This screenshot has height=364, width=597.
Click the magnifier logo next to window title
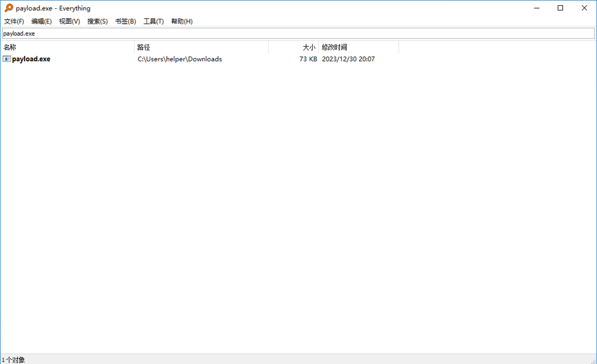click(x=9, y=8)
